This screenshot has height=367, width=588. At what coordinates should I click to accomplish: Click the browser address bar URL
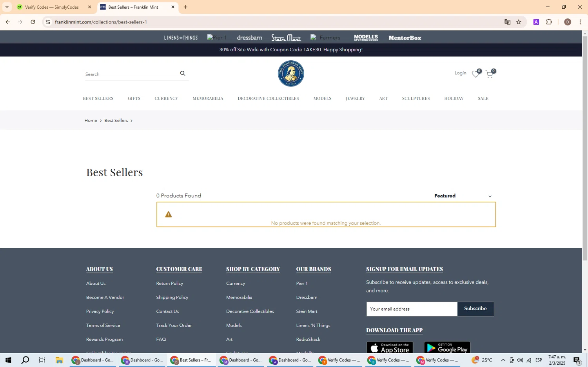[x=101, y=22]
